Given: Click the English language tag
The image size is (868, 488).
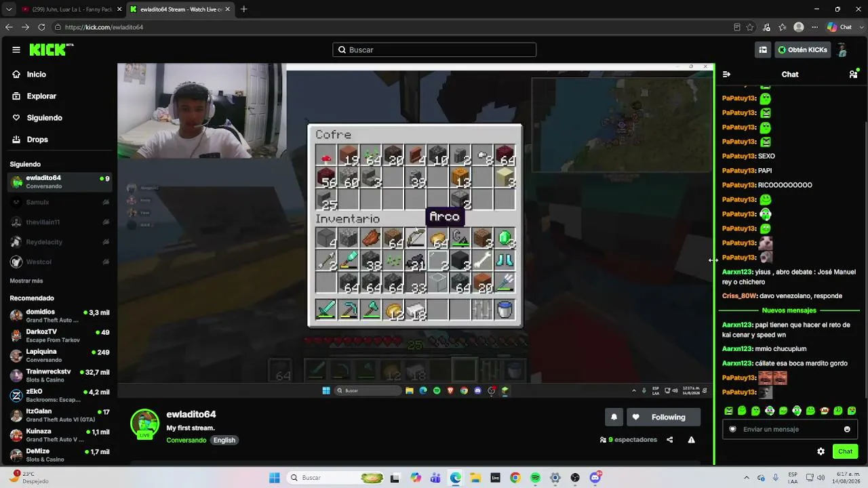Looking at the screenshot, I should [x=224, y=440].
